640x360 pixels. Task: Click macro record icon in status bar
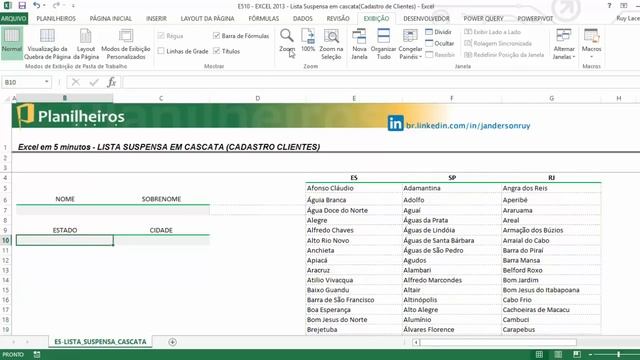point(37,354)
